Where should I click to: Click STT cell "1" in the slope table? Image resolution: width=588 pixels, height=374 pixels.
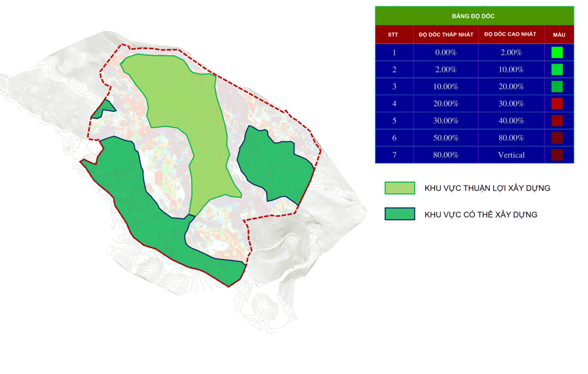coord(394,52)
